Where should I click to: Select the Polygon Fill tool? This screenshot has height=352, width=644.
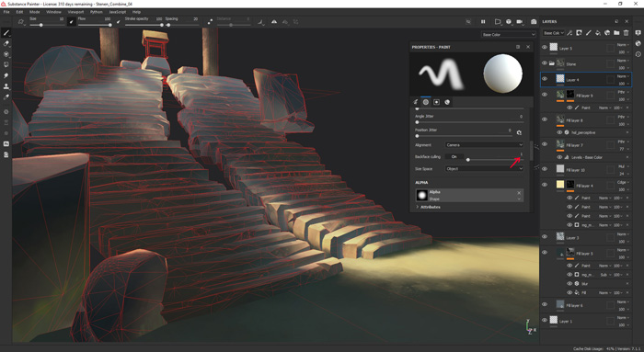(x=6, y=65)
